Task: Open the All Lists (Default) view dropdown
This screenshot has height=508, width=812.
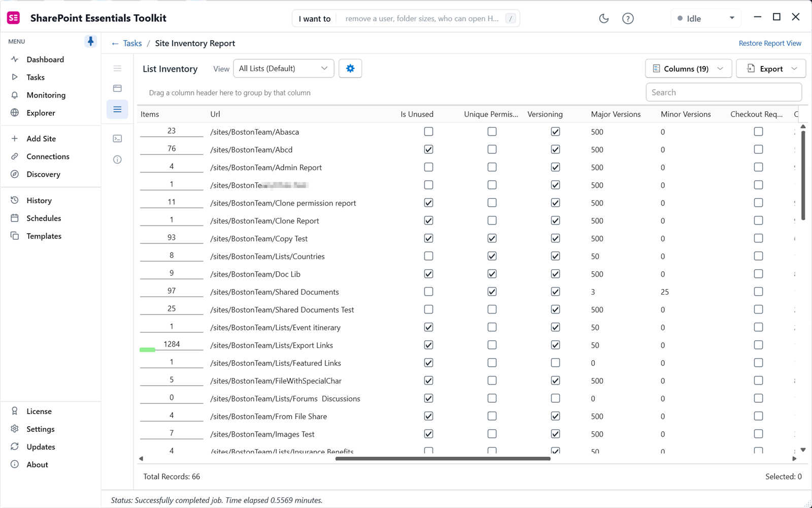Action: 284,69
